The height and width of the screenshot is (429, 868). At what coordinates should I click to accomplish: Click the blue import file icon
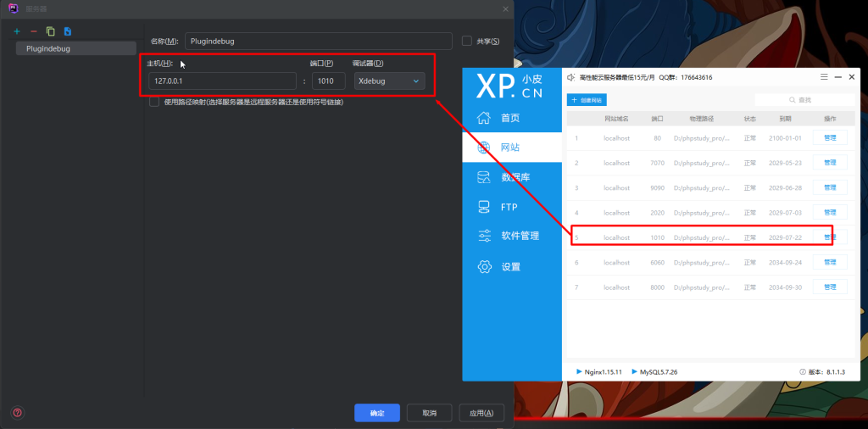point(68,31)
